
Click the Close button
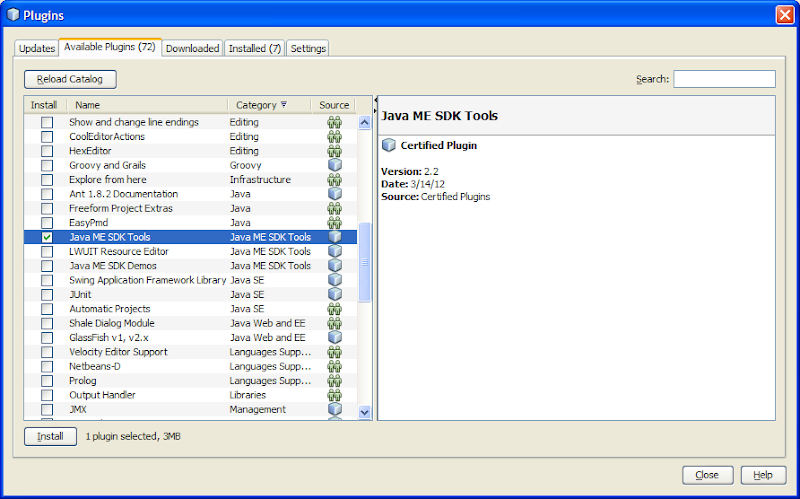pos(707,475)
